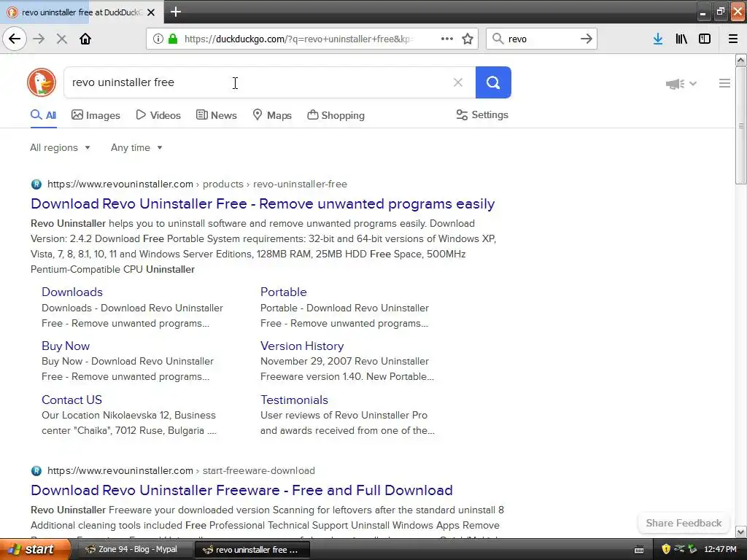Clear the search query text
747x560 pixels.
pyautogui.click(x=458, y=82)
